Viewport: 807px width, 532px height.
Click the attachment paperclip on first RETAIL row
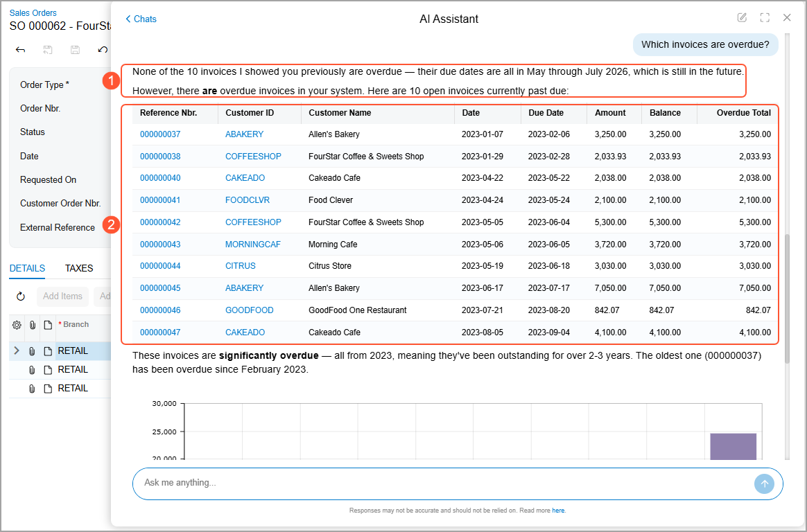[32, 351]
